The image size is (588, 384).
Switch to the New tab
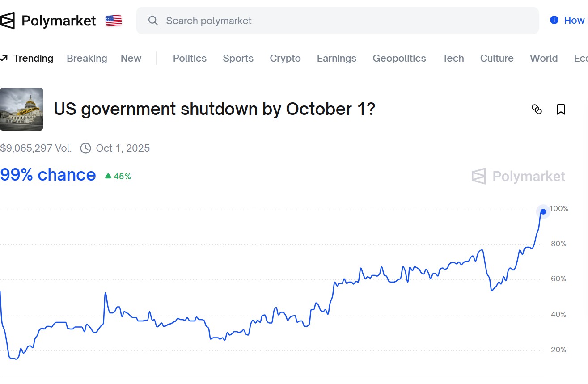pyautogui.click(x=131, y=58)
